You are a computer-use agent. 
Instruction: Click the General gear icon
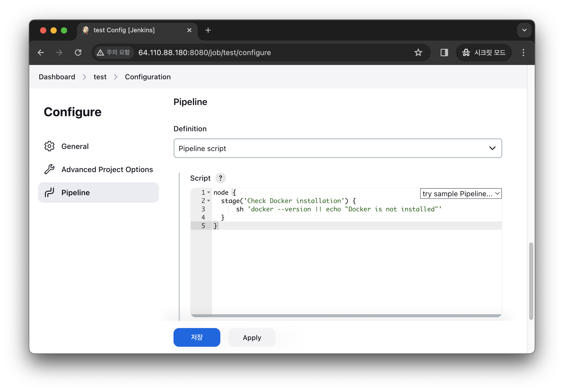49,146
